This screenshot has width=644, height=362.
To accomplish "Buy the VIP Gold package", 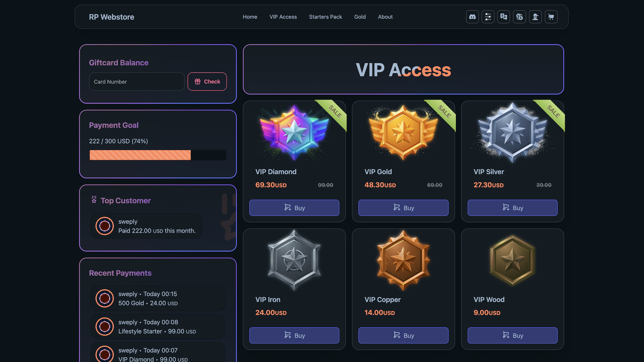I will point(403,208).
